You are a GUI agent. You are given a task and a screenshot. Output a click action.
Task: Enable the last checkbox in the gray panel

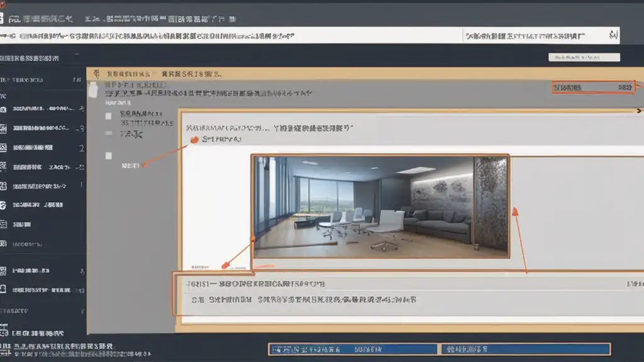click(x=109, y=155)
